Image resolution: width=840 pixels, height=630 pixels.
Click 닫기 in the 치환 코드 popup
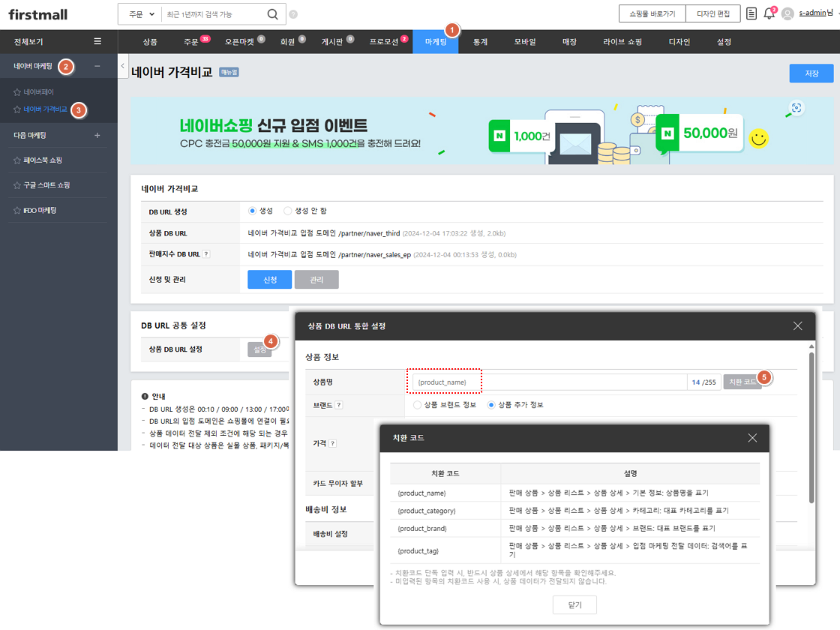(x=574, y=604)
